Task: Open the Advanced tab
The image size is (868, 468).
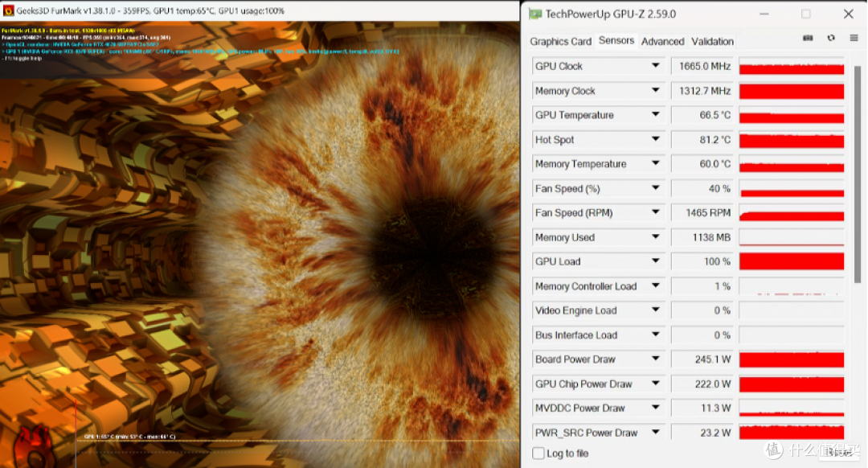Action: pyautogui.click(x=662, y=41)
